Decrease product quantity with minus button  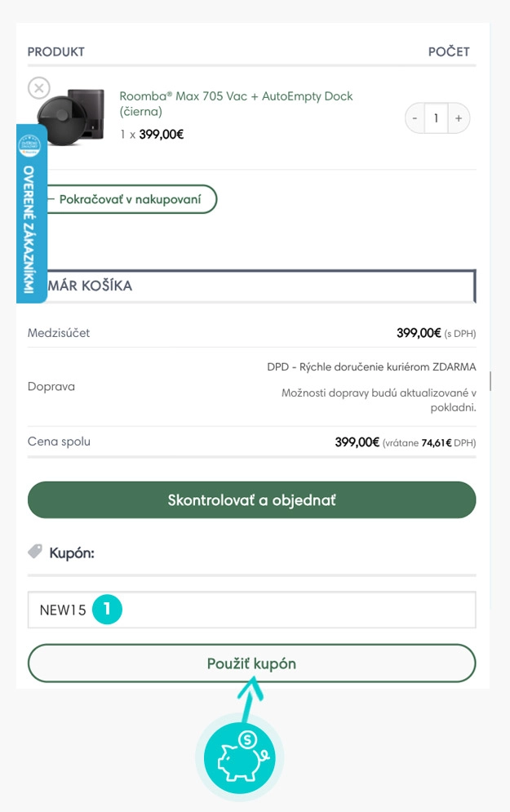(415, 118)
